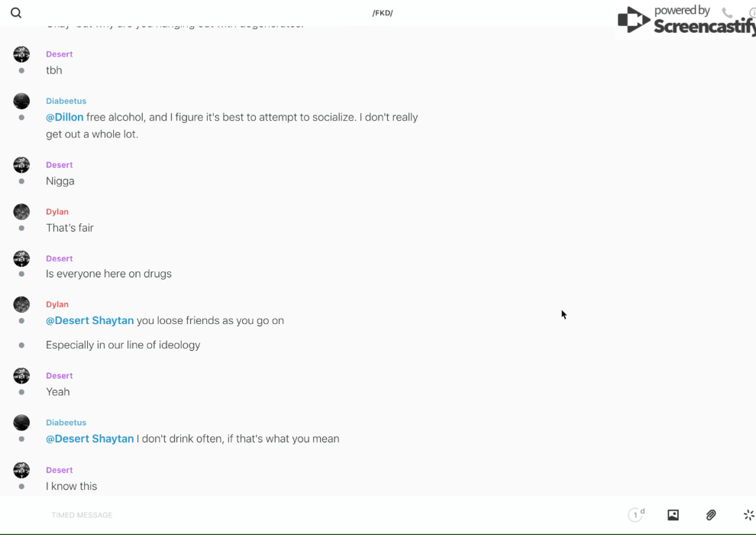Click the "Especially in our line of ideology" message
This screenshot has height=535, width=756.
(x=123, y=345)
